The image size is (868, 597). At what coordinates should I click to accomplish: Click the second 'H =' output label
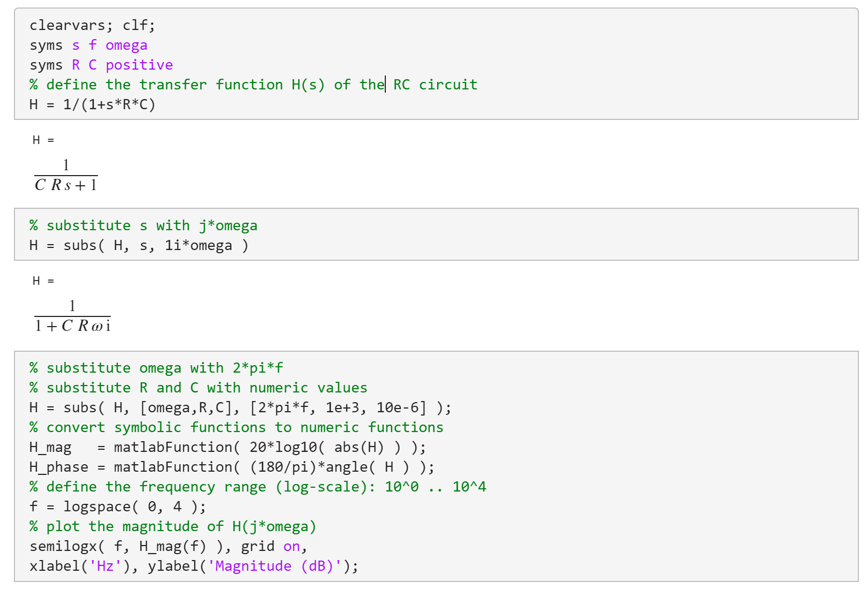[43, 281]
